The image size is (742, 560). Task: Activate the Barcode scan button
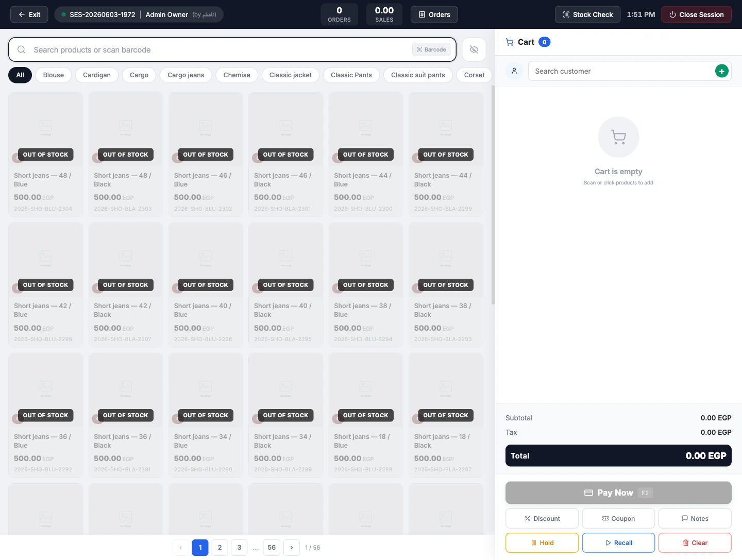pyautogui.click(x=431, y=49)
